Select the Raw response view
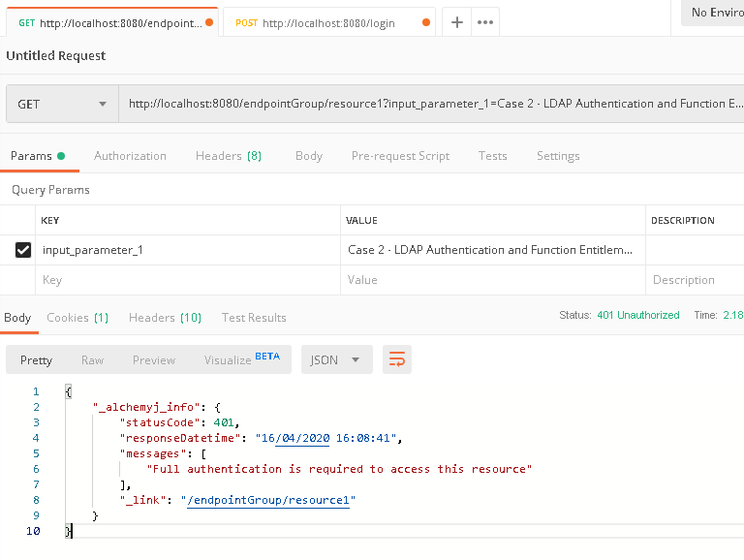Viewport: 744px width, 560px height. pyautogui.click(x=92, y=359)
